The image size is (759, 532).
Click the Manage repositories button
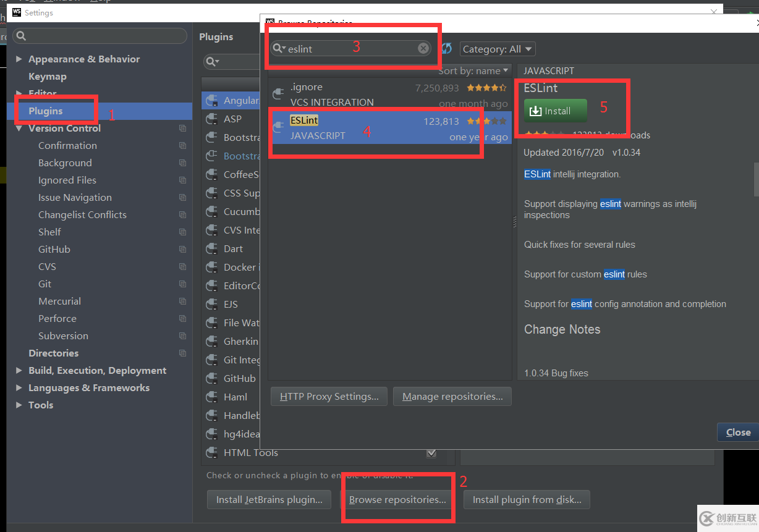(452, 397)
